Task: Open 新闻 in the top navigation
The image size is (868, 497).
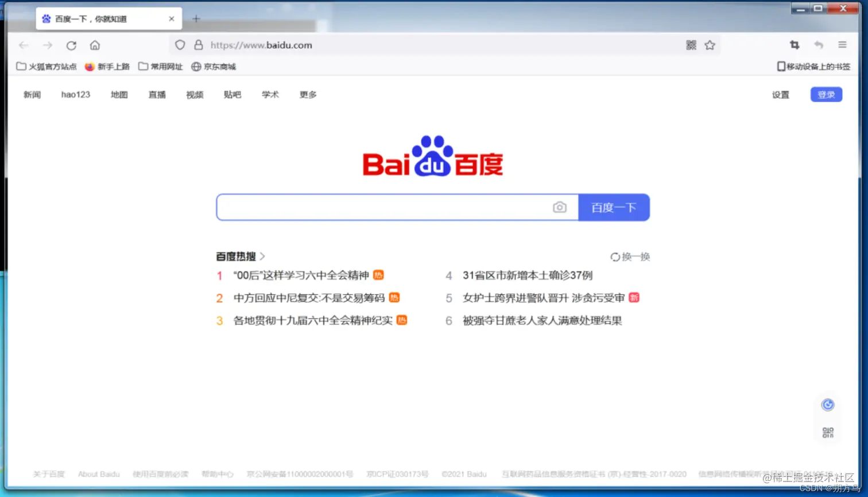Action: (x=32, y=95)
